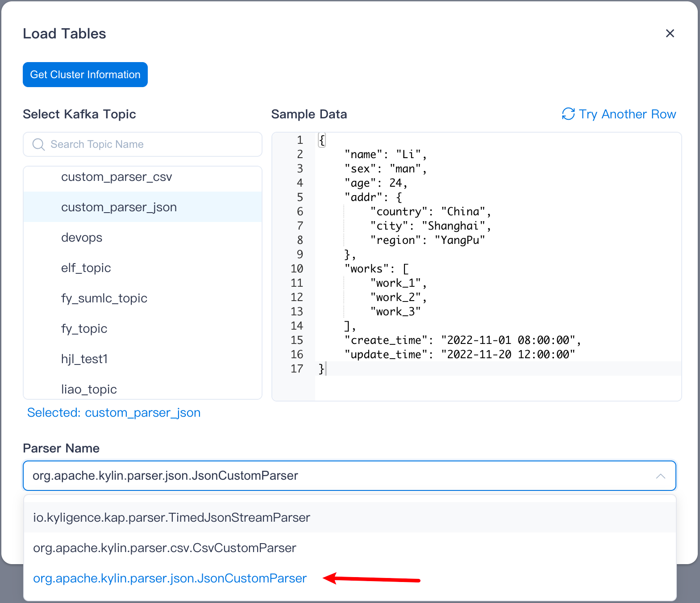700x603 pixels.
Task: Select the custom_parser_json topic
Action: point(119,207)
